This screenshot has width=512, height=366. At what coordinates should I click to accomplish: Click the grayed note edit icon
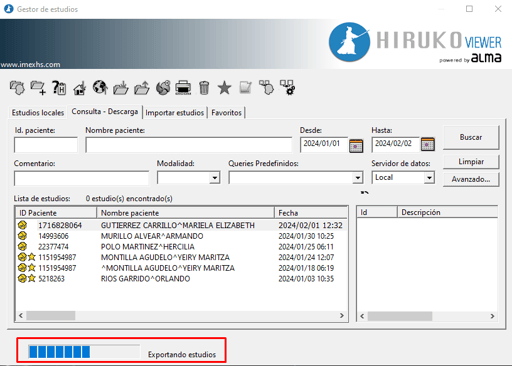click(246, 88)
